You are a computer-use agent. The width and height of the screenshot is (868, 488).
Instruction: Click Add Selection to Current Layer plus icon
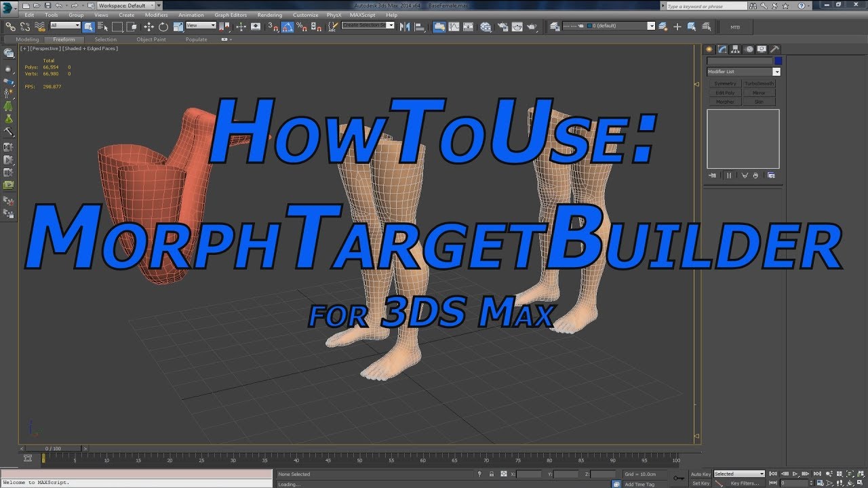(x=677, y=26)
